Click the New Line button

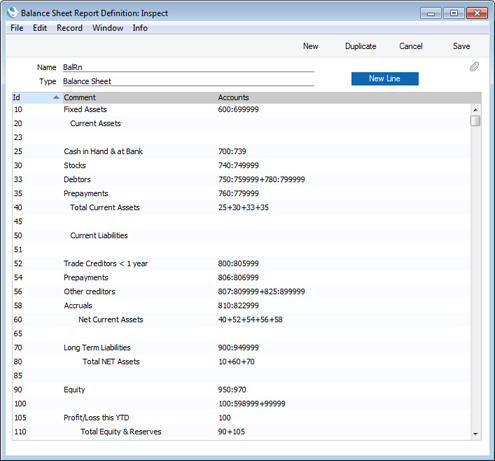tap(385, 79)
